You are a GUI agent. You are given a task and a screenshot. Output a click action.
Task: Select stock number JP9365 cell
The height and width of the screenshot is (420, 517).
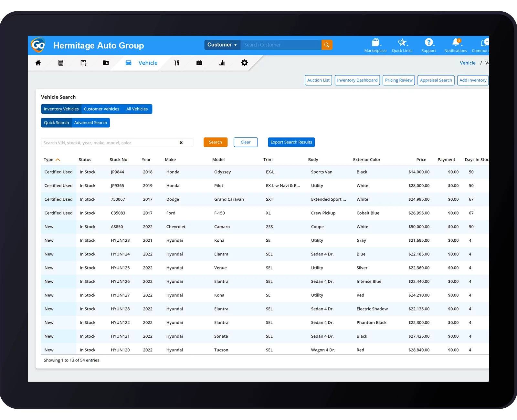117,186
